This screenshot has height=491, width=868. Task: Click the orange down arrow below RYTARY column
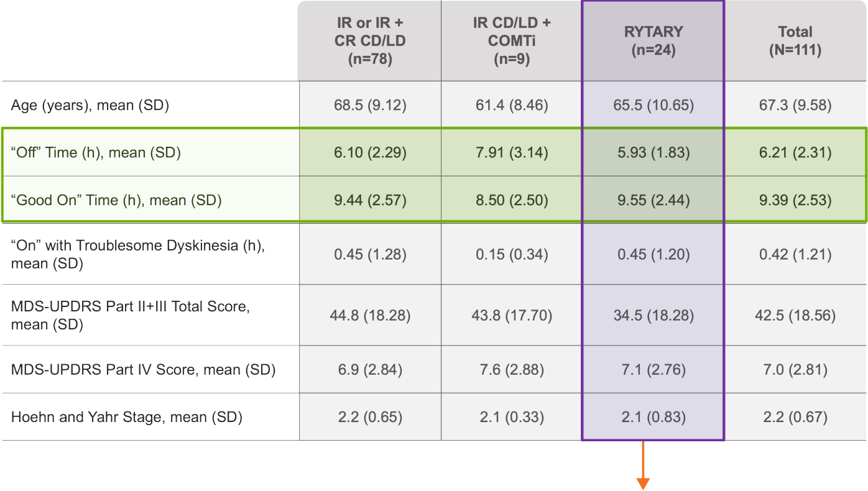pos(643,466)
